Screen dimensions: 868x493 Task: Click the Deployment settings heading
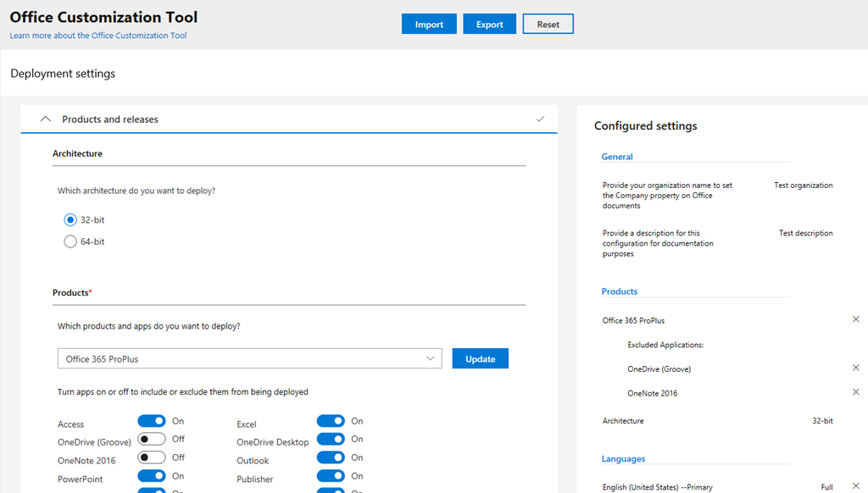point(63,74)
